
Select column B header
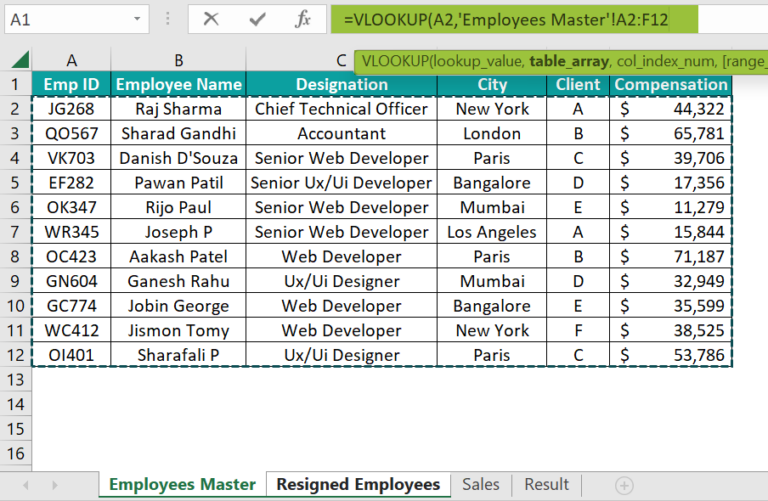pyautogui.click(x=178, y=60)
